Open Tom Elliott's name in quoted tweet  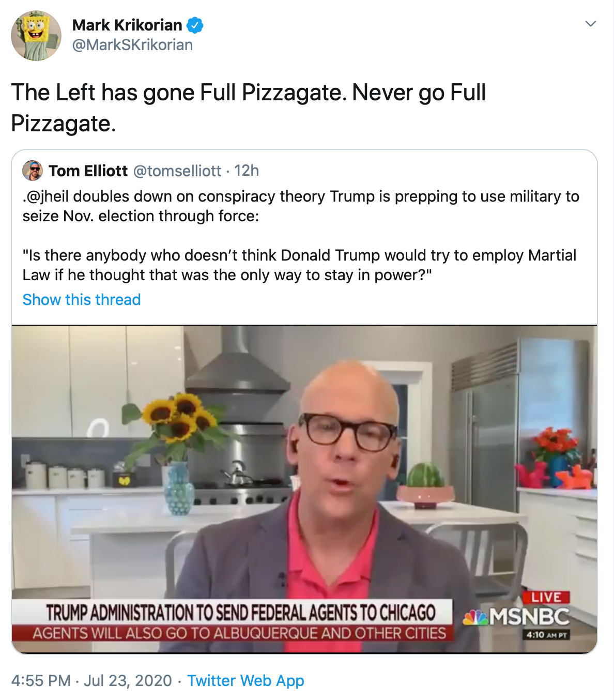(88, 171)
